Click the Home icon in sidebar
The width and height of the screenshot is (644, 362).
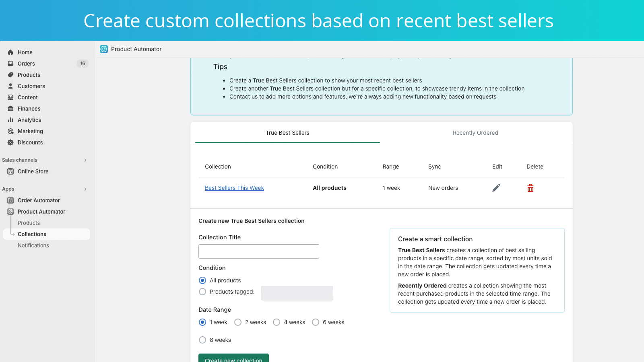[10, 52]
